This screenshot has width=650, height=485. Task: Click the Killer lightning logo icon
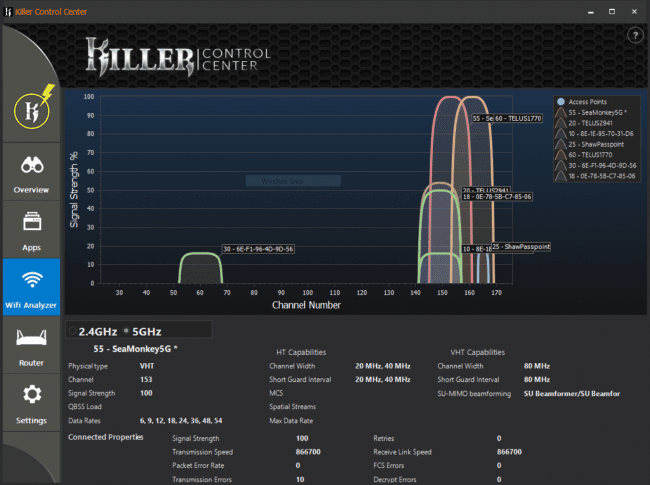(31, 109)
